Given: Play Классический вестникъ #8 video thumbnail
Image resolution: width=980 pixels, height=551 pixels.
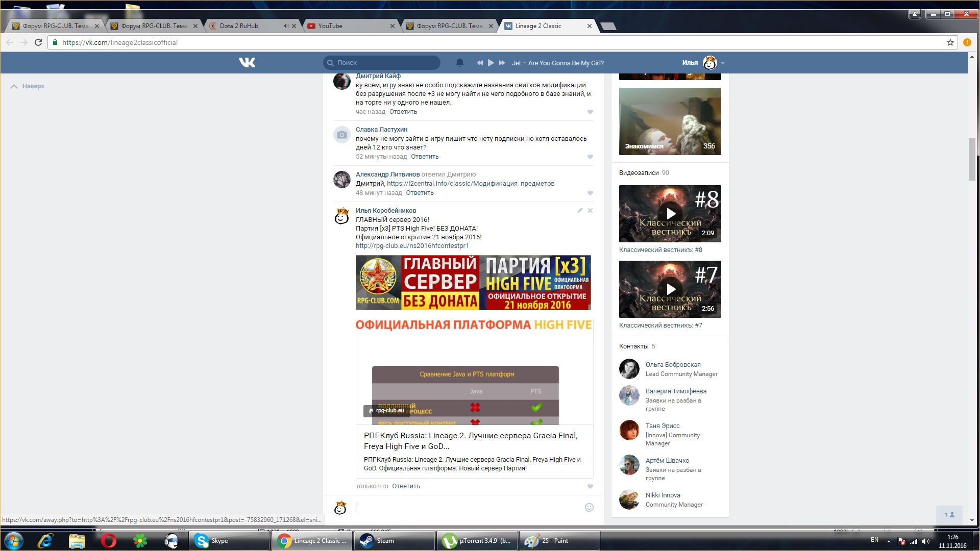Looking at the screenshot, I should point(670,214).
